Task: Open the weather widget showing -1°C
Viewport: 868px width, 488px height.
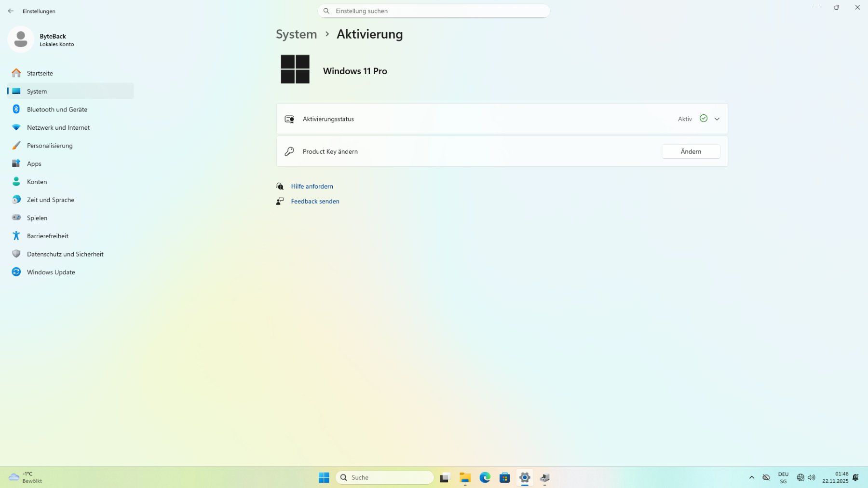Action: pyautogui.click(x=25, y=477)
